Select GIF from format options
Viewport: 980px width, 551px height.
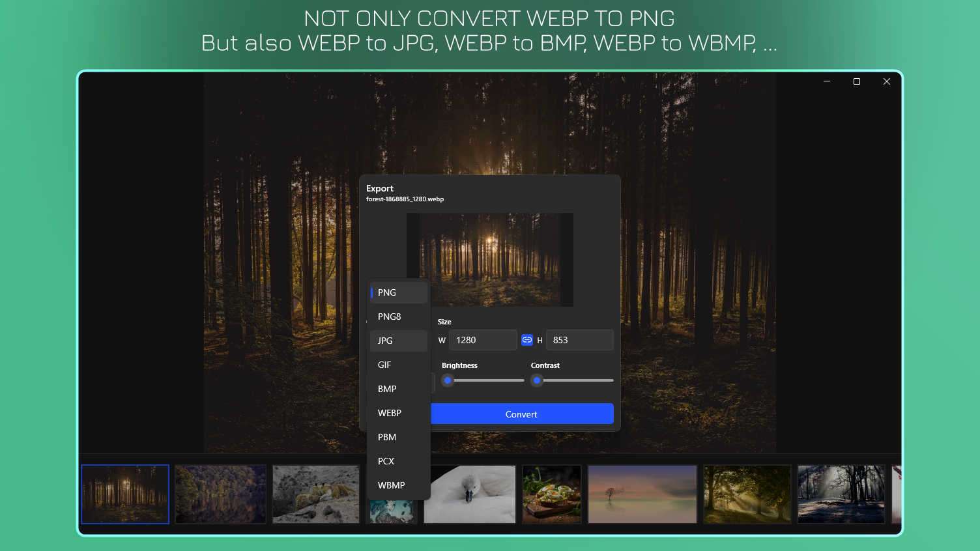(399, 365)
